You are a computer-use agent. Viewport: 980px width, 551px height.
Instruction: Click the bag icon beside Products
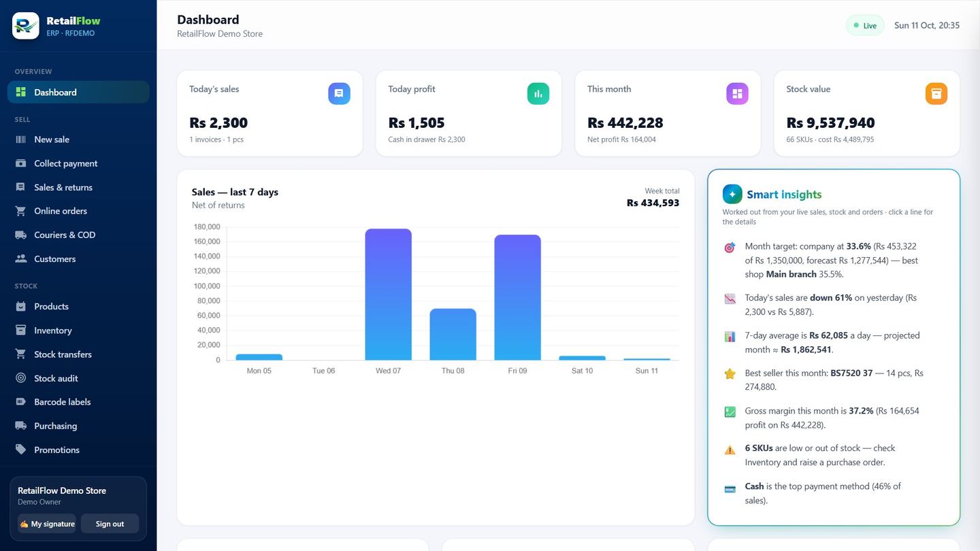tap(21, 307)
